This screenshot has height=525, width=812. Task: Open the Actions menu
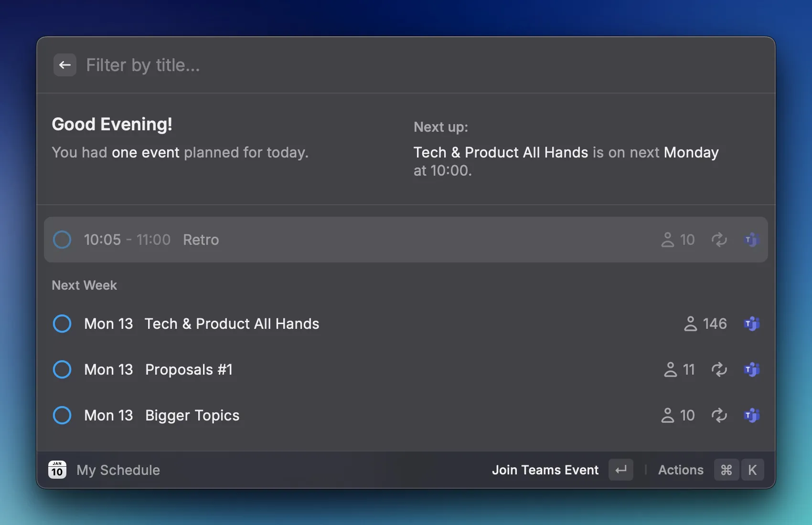point(681,470)
